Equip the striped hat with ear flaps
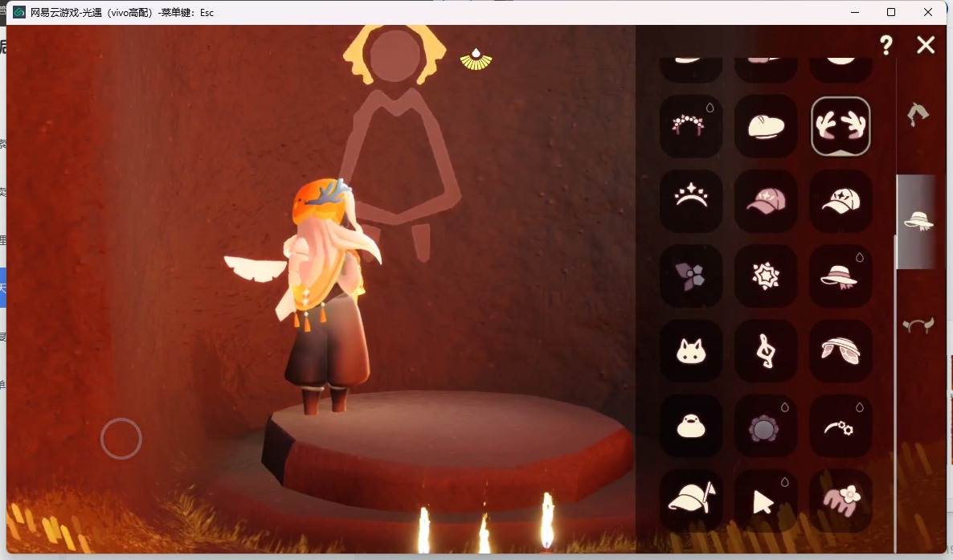953x560 pixels. (841, 351)
